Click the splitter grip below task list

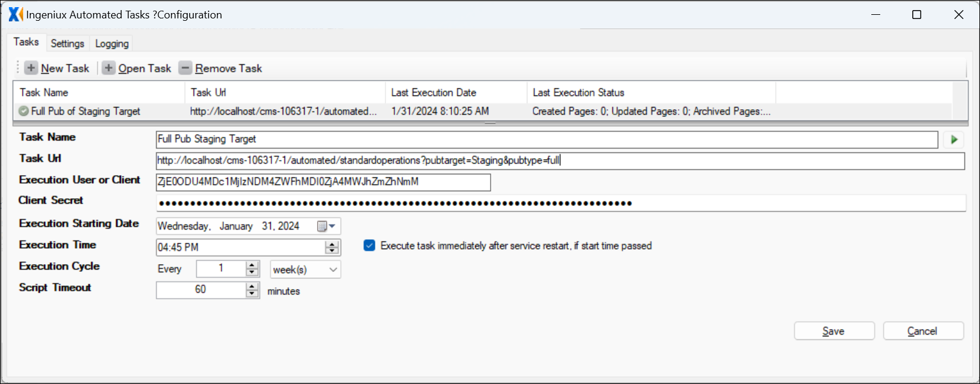point(490,123)
